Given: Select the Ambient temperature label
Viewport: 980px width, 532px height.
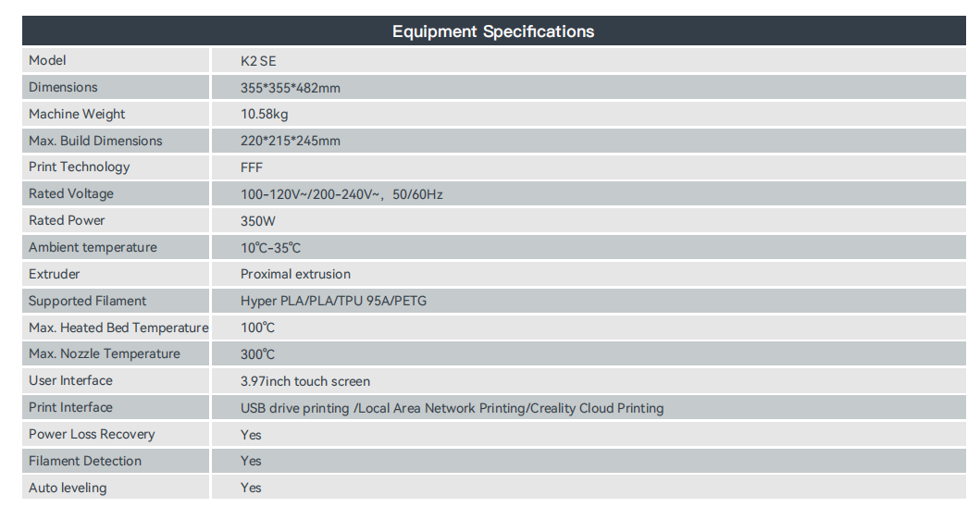Looking at the screenshot, I should (93, 247).
